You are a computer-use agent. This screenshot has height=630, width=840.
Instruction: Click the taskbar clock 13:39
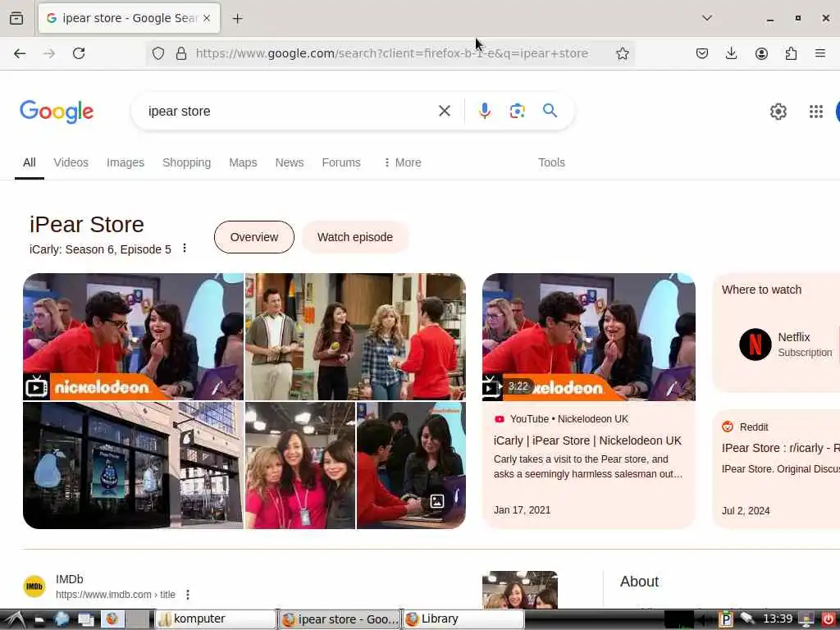pos(778,619)
